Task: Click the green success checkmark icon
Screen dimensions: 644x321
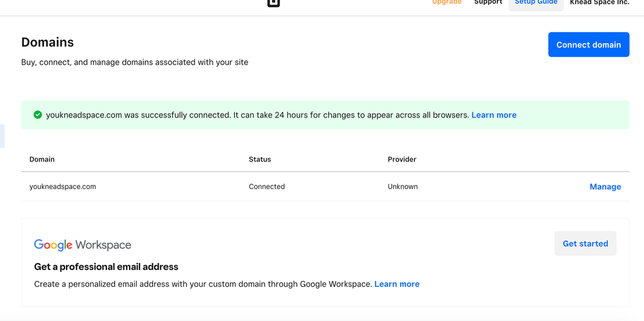Action: [x=37, y=115]
